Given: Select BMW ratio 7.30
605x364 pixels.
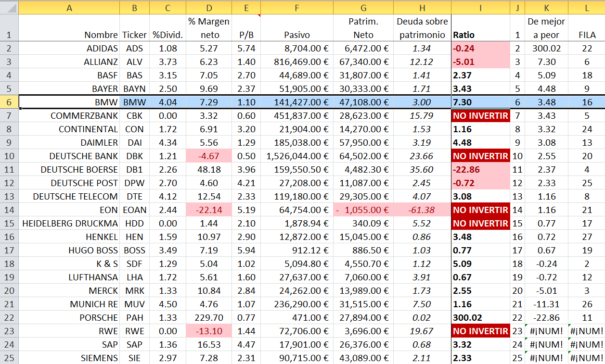Looking at the screenshot, I should tap(480, 102).
